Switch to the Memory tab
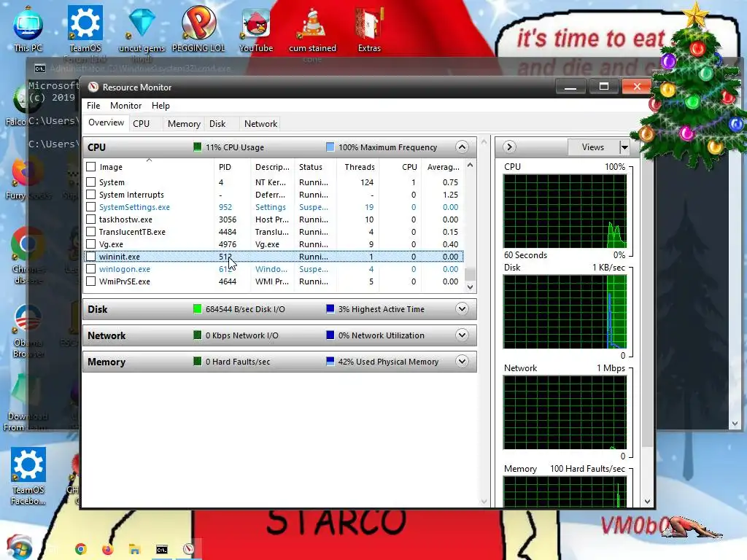Viewport: 747px width, 560px height. pyautogui.click(x=184, y=124)
